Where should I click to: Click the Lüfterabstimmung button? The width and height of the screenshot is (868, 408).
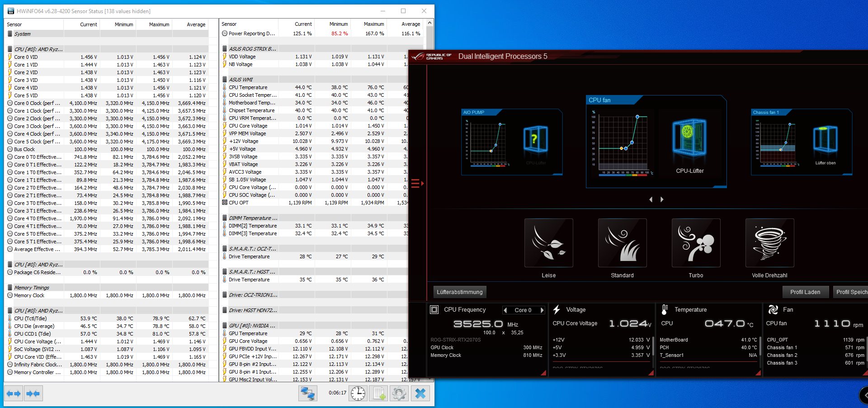[x=460, y=292]
